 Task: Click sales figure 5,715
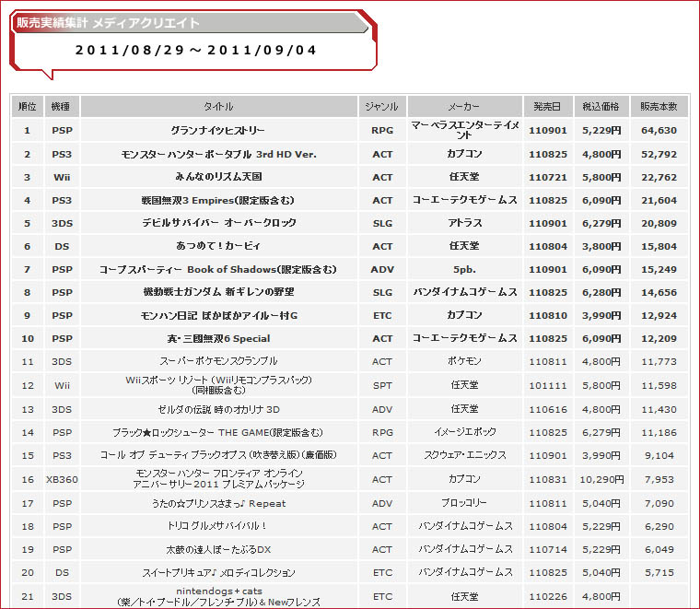[659, 572]
